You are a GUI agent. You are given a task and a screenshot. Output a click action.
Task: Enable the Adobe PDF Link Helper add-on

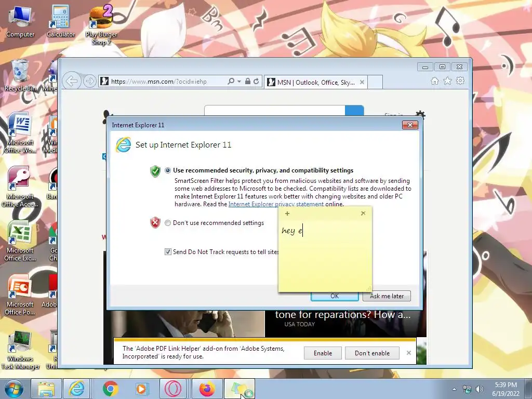point(323,353)
